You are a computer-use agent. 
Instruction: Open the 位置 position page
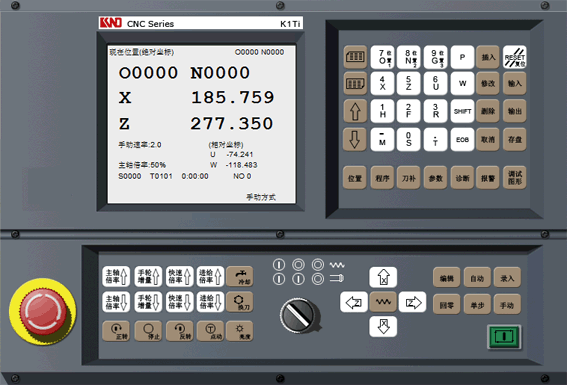tap(355, 178)
